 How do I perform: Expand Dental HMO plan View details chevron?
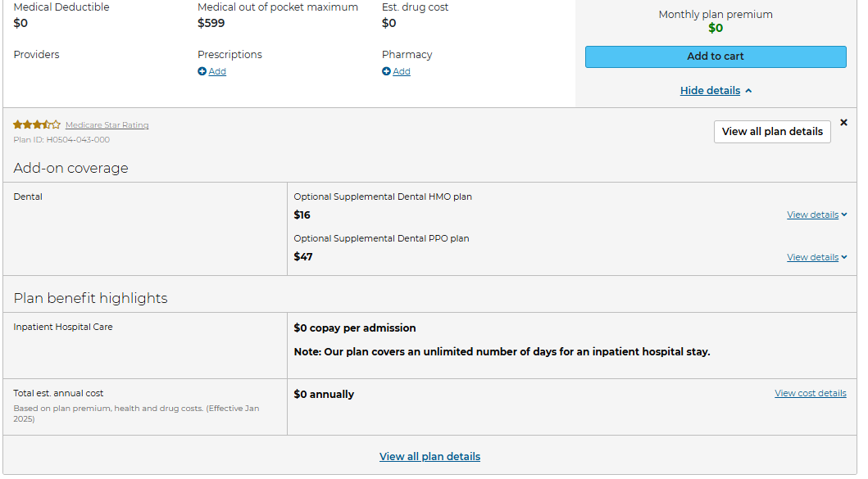pyautogui.click(x=844, y=215)
